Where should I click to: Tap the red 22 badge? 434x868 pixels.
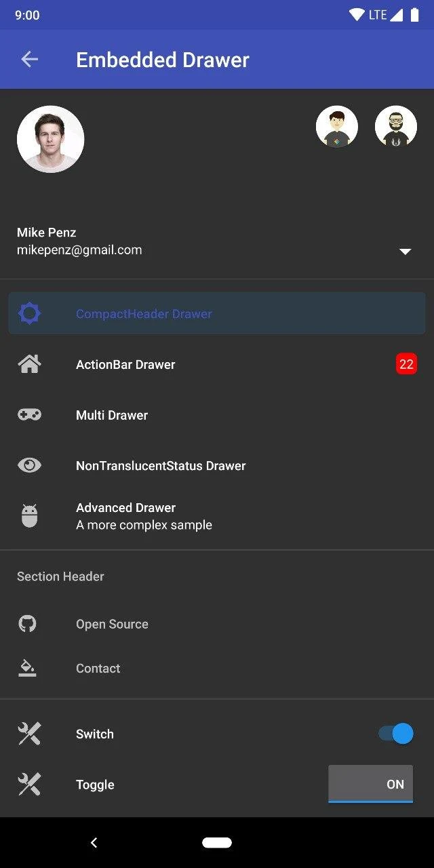click(x=406, y=364)
